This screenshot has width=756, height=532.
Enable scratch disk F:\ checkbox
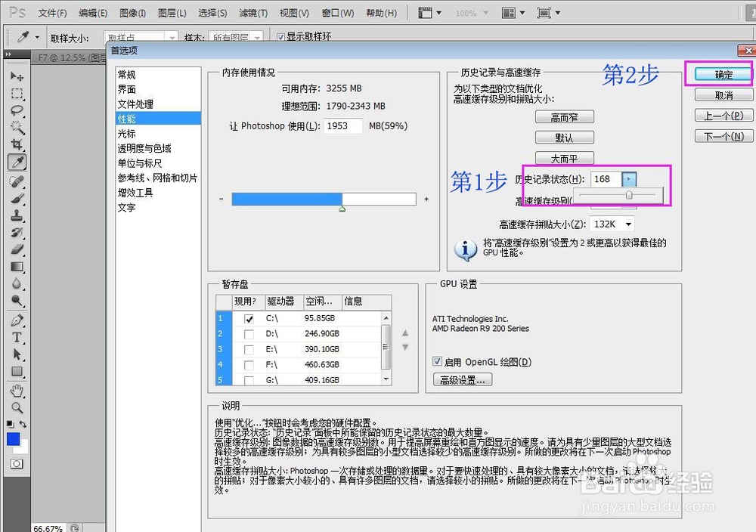coord(249,365)
